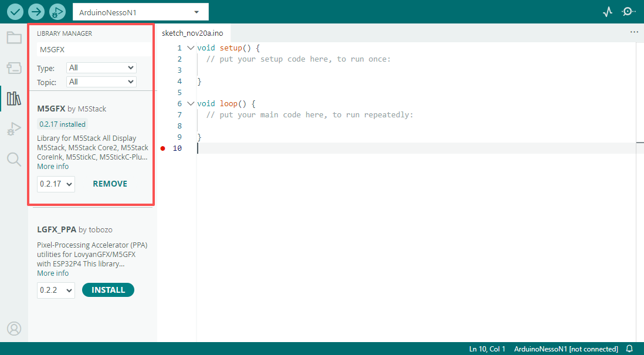Click REMOVE for the M5GFX library

(x=110, y=184)
